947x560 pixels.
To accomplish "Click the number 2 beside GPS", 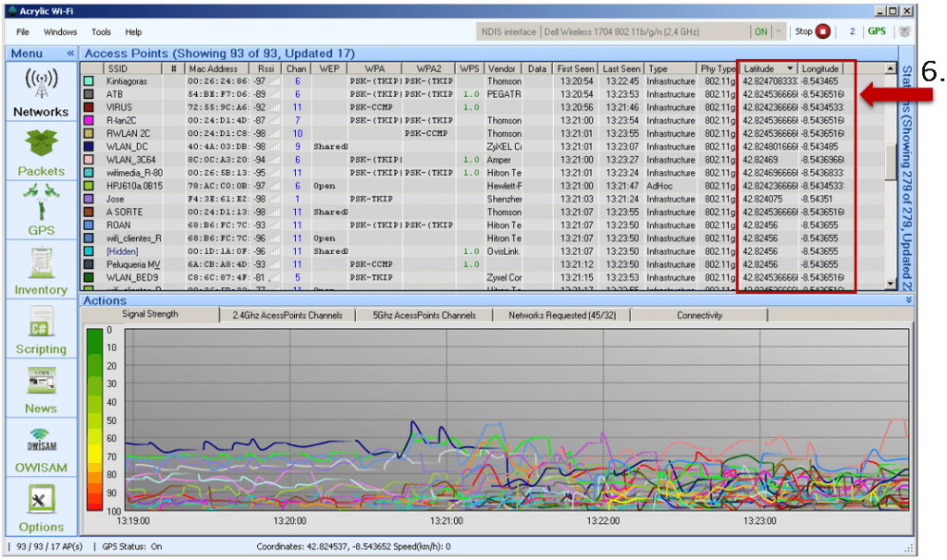I will [852, 31].
